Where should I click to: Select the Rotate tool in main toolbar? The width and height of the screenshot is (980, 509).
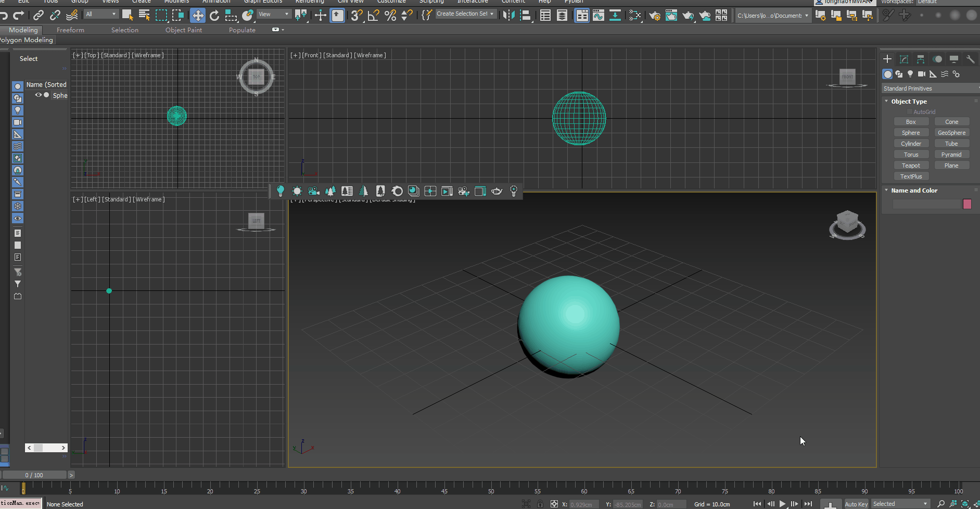click(x=214, y=16)
